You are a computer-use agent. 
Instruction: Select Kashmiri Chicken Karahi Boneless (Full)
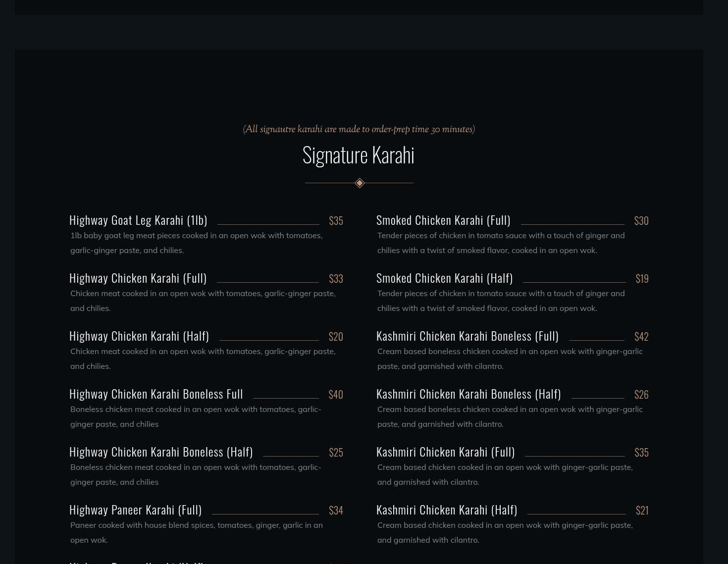467,336
